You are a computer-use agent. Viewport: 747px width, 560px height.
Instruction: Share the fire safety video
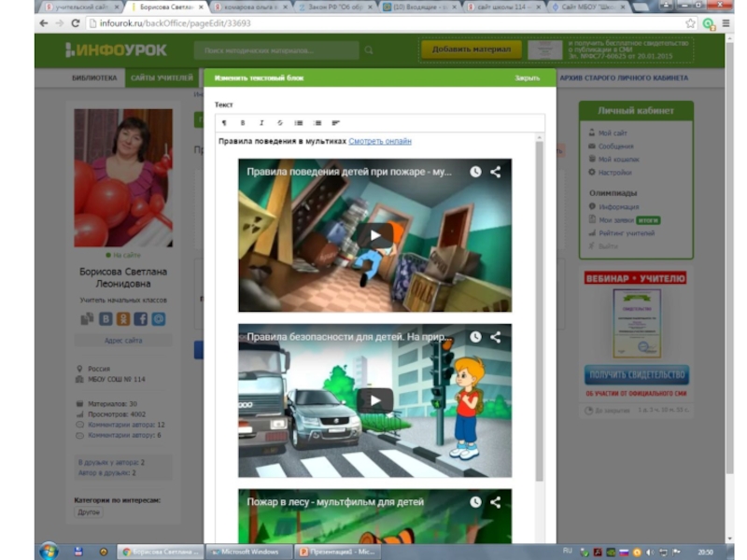pyautogui.click(x=496, y=172)
